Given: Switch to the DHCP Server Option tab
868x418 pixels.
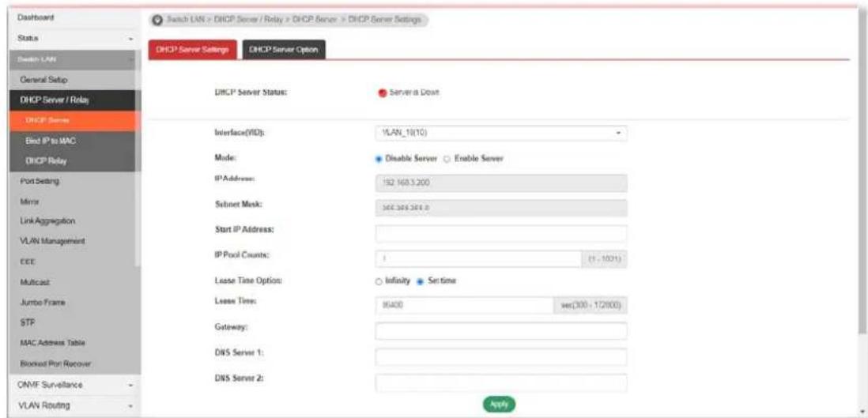Looking at the screenshot, I should tap(284, 49).
